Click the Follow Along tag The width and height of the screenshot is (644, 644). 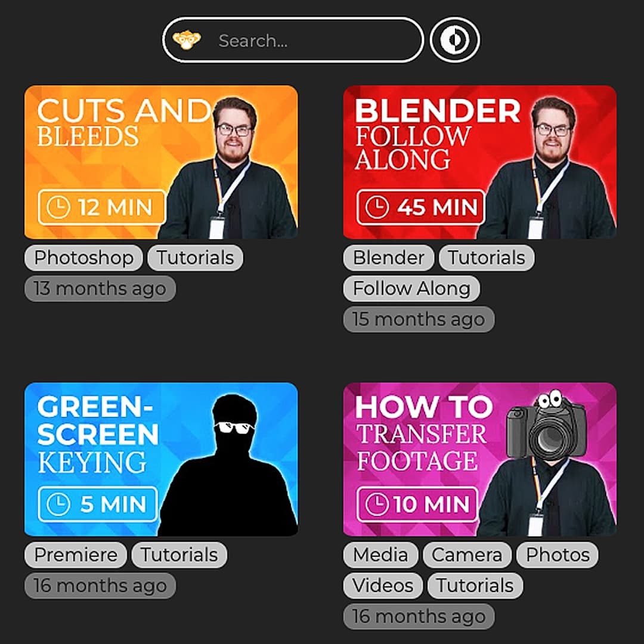click(x=411, y=289)
